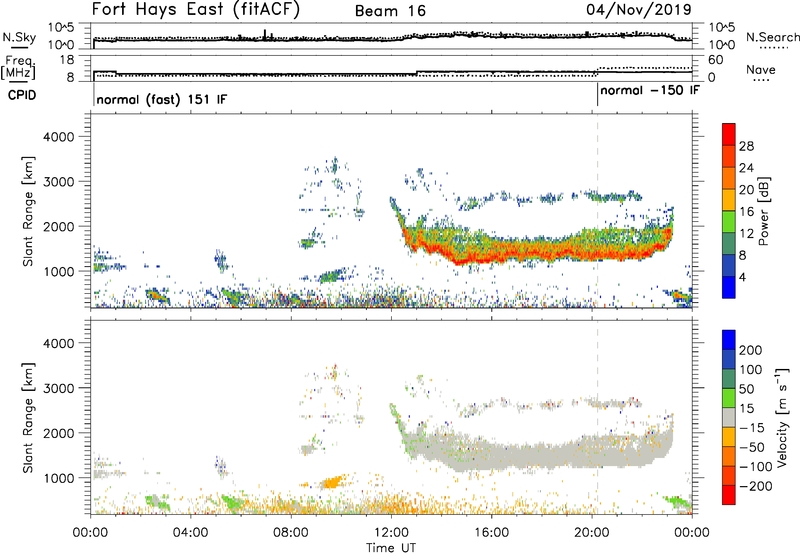Click the 'normal -150 IF' text
The width and height of the screenshot is (800, 554).
tap(649, 91)
